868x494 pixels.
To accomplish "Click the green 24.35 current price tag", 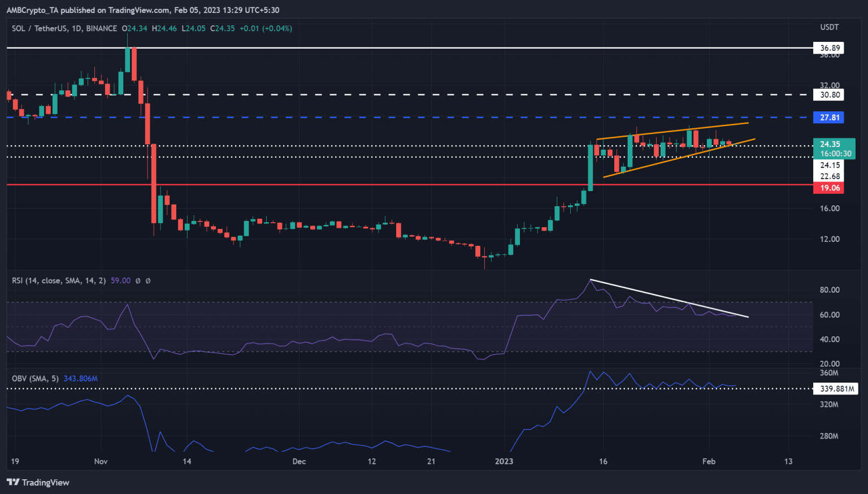I will click(834, 148).
